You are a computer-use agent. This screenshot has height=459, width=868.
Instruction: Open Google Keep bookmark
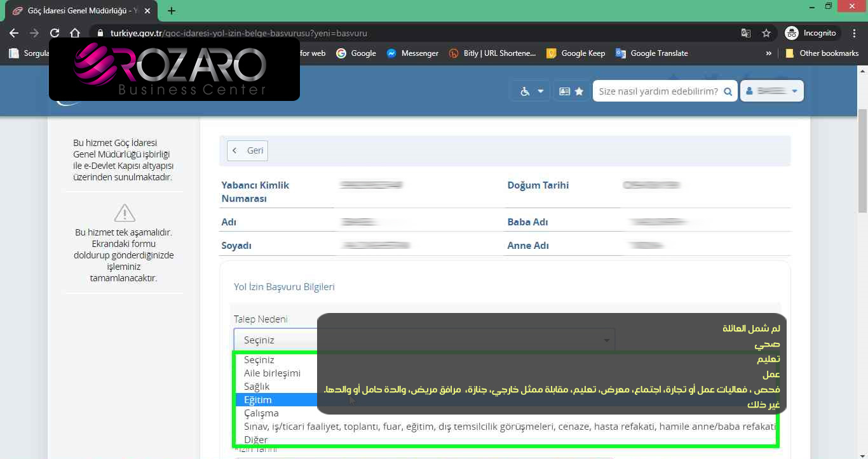coord(576,53)
